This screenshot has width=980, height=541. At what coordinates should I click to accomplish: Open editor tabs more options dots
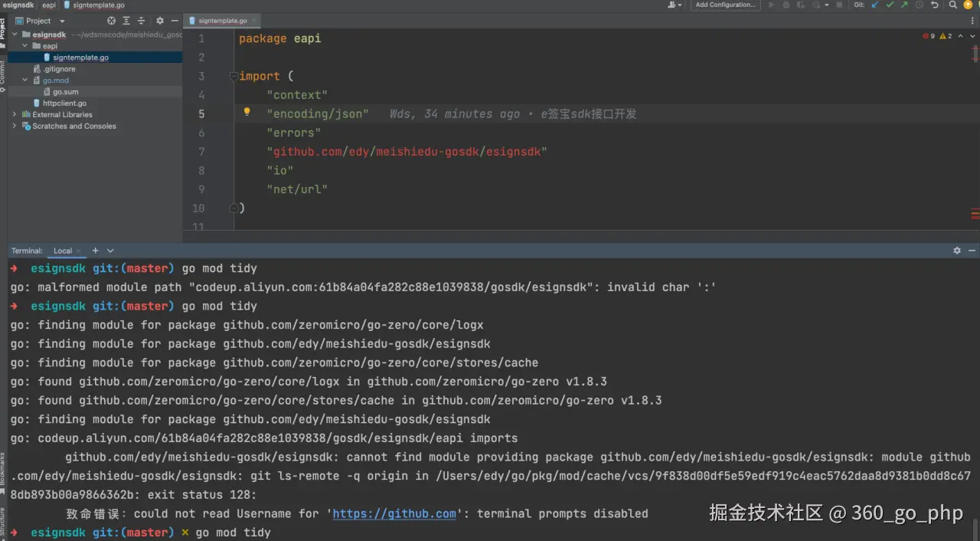[x=974, y=21]
